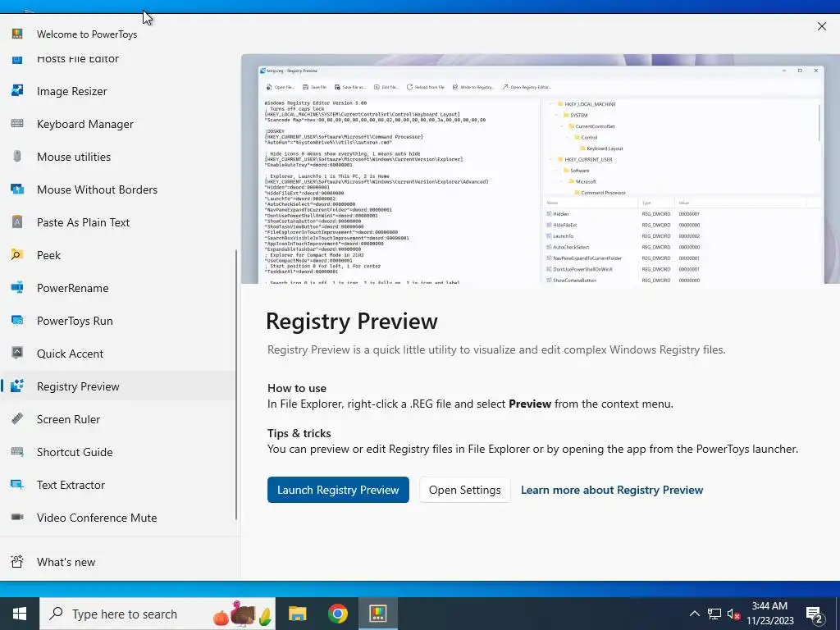
Task: Click the Quick Accent icon
Action: click(17, 353)
